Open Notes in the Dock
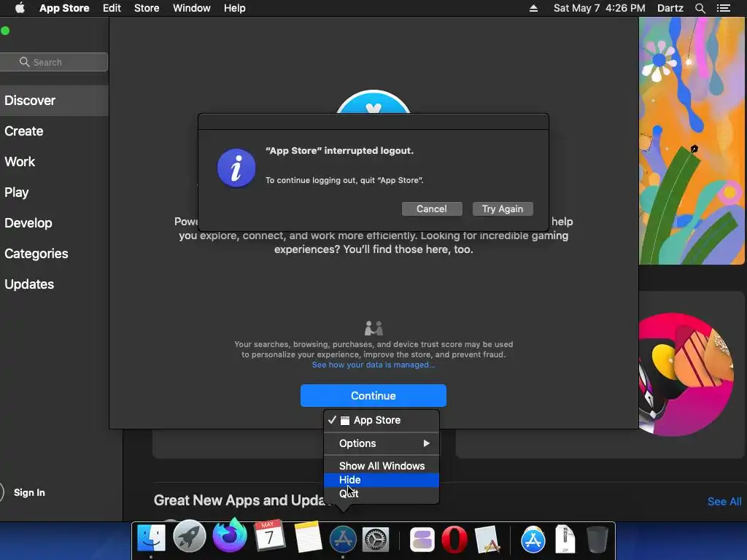The image size is (747, 560). click(x=307, y=537)
